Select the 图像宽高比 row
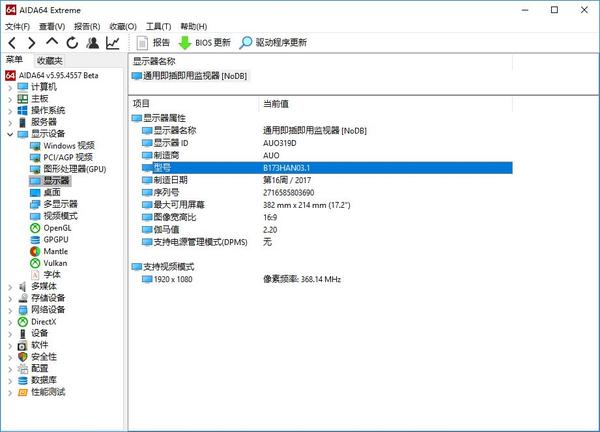Image resolution: width=600 pixels, height=432 pixels. (x=327, y=217)
